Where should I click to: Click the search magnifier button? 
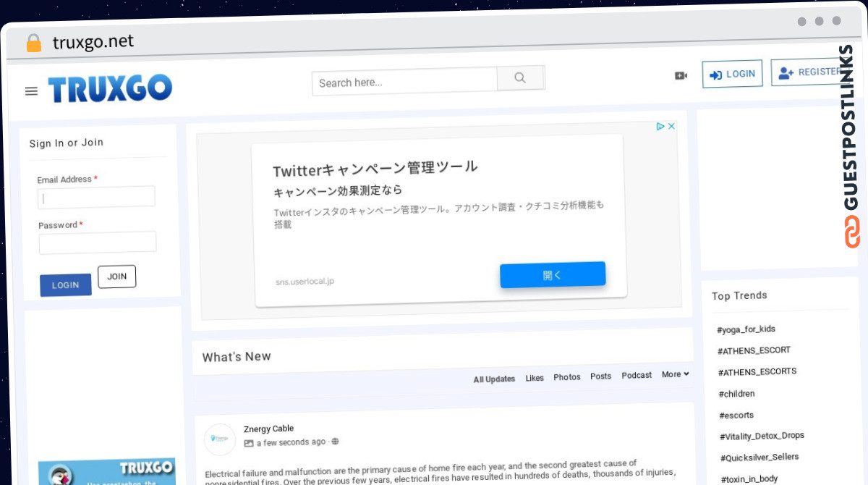[x=520, y=78]
